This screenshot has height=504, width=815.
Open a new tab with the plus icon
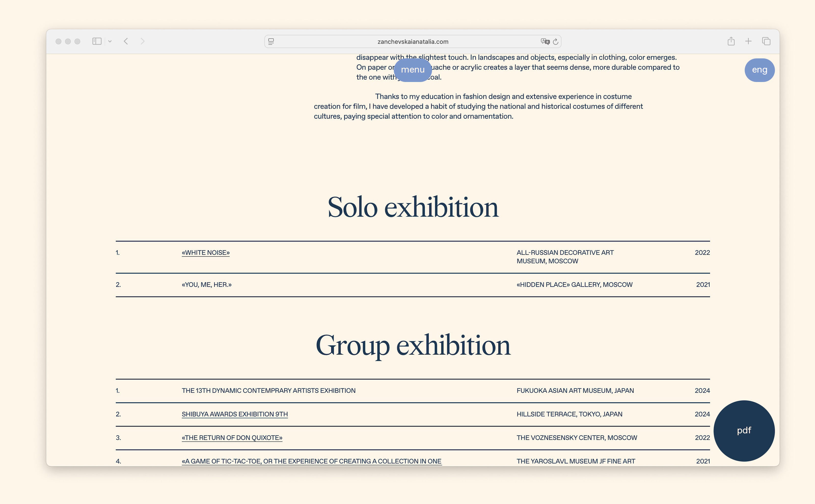(x=748, y=41)
